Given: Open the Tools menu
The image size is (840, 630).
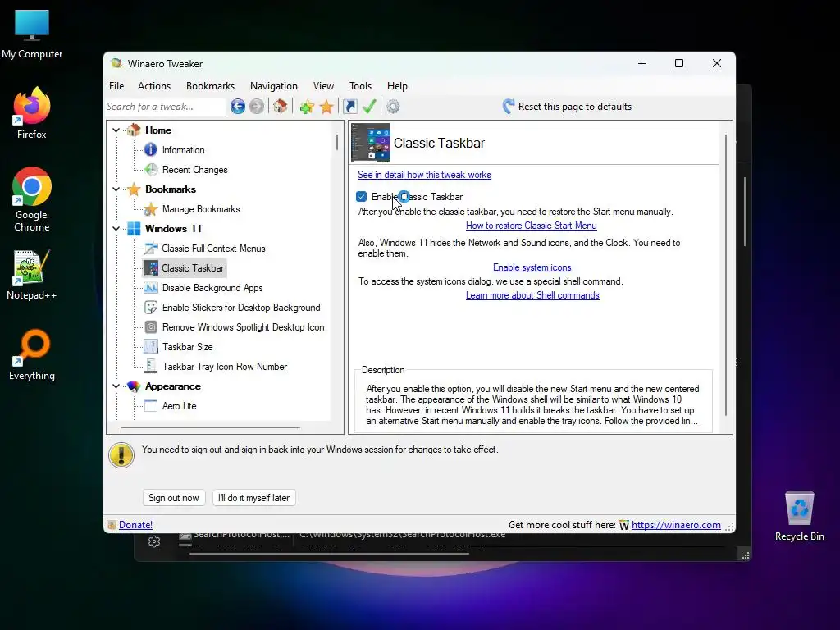Looking at the screenshot, I should (361, 85).
